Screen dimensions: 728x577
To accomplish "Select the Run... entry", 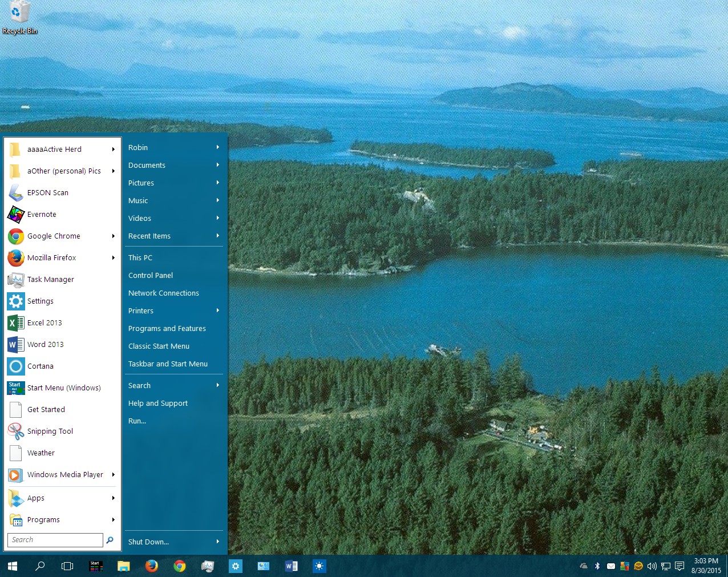I will [x=174, y=421].
